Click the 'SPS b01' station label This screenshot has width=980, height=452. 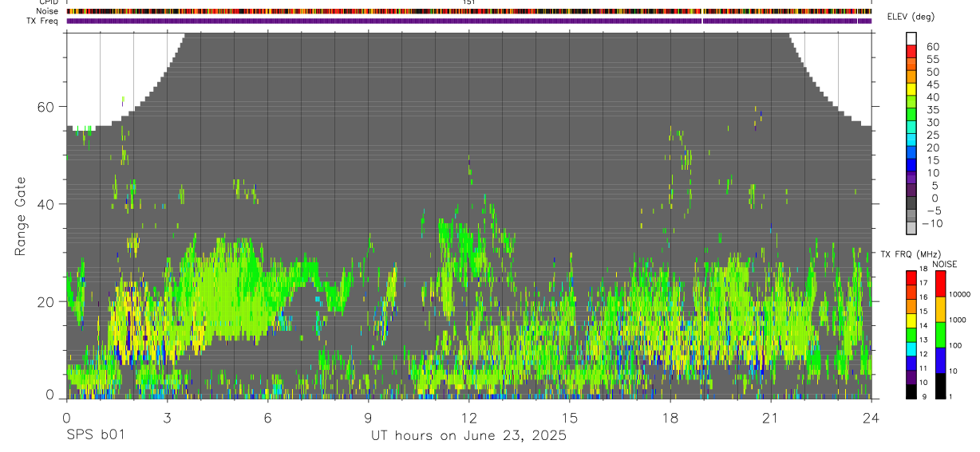95,436
